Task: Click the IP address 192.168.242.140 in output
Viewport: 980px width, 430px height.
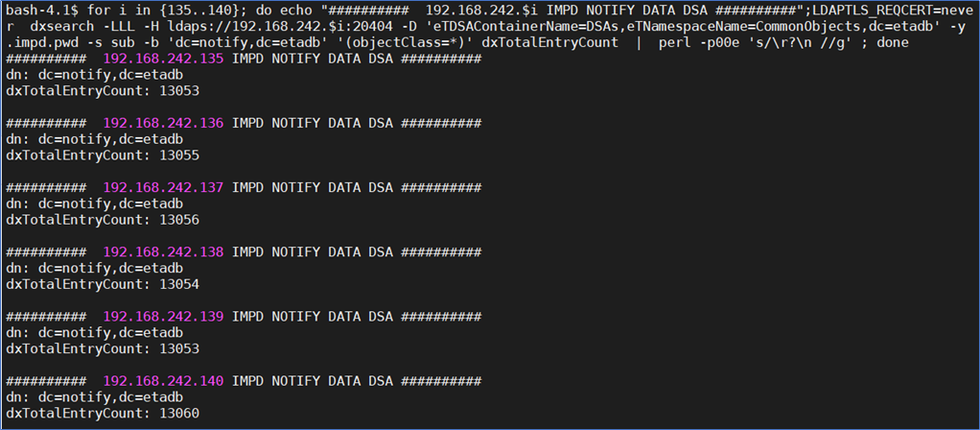Action: tap(163, 381)
